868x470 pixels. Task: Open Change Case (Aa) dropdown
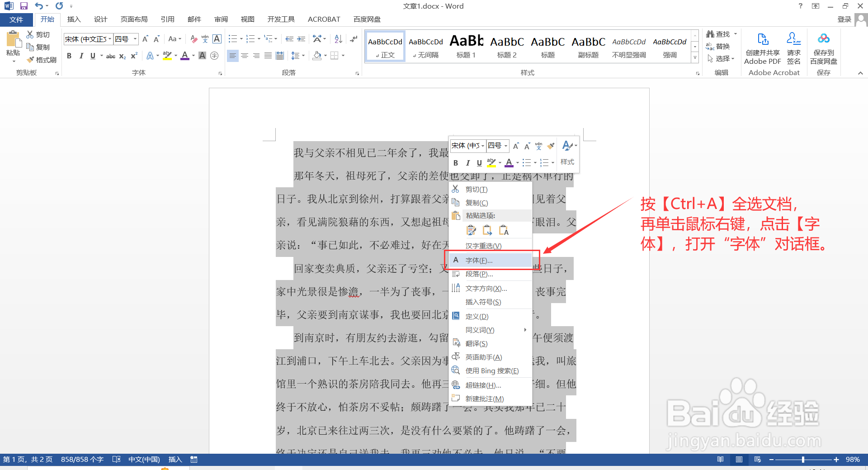click(175, 39)
